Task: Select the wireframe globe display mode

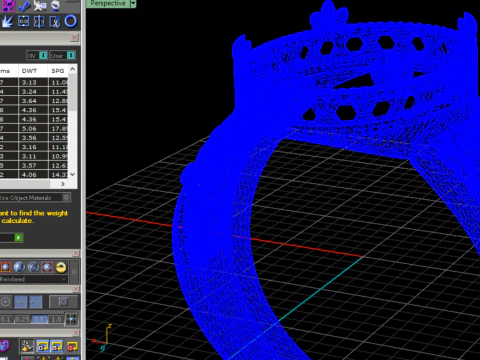Action: point(19,267)
